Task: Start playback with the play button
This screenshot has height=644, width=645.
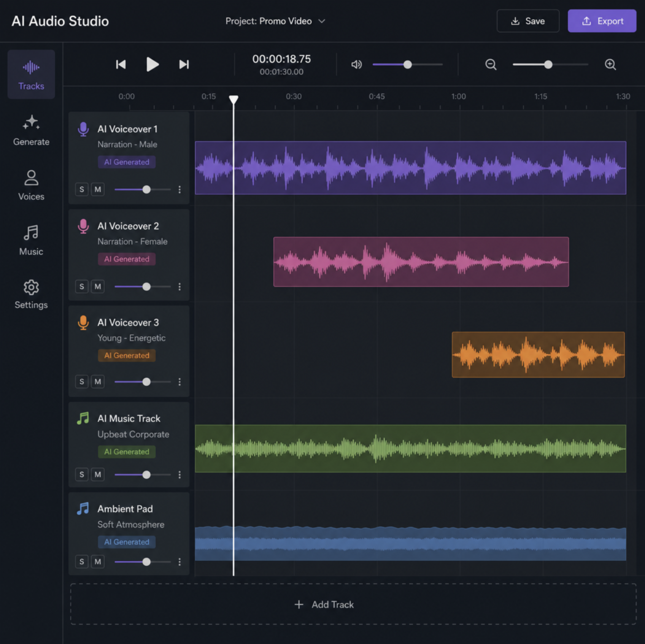Action: (x=152, y=64)
